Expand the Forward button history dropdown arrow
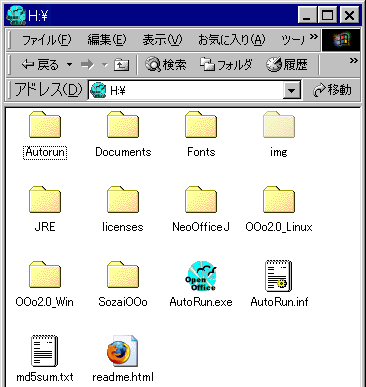This screenshot has width=366, height=387. (105, 64)
